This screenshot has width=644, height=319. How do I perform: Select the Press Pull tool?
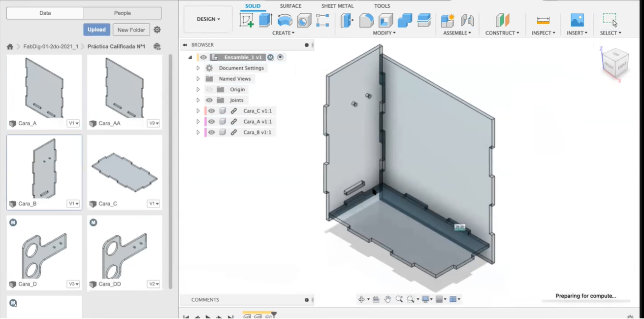pyautogui.click(x=347, y=20)
